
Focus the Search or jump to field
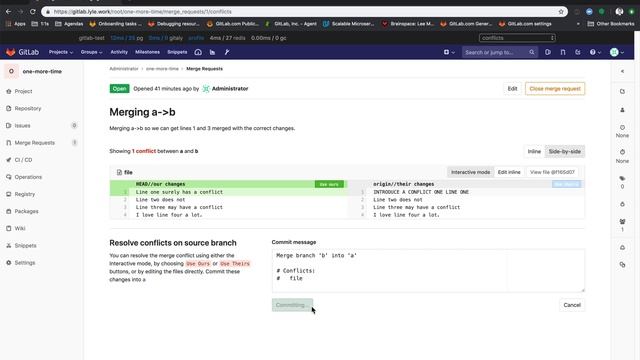click(x=499, y=52)
